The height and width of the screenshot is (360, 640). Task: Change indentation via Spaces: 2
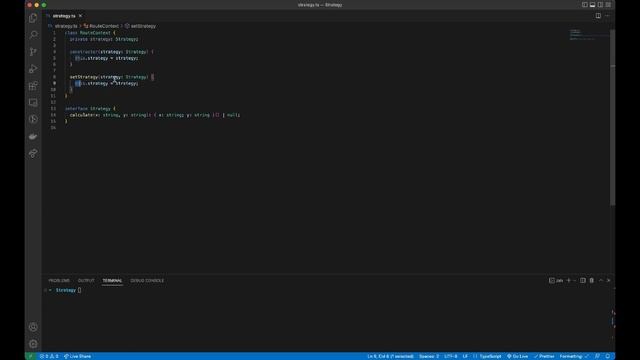pyautogui.click(x=429, y=356)
